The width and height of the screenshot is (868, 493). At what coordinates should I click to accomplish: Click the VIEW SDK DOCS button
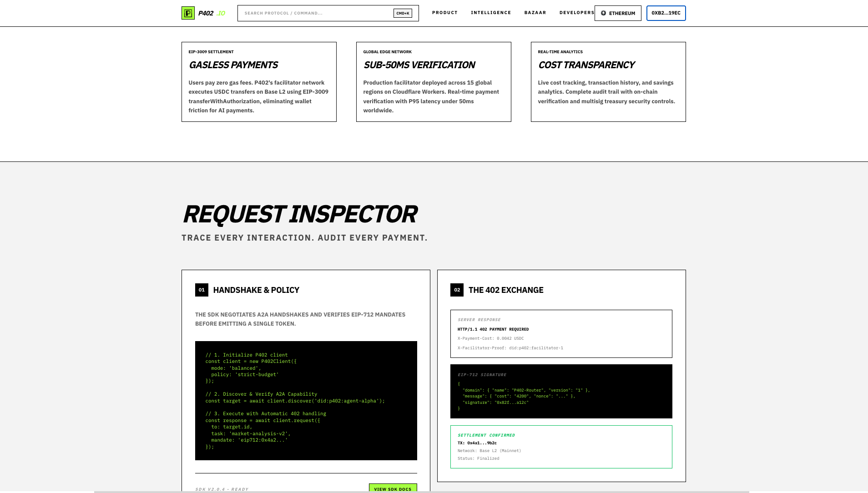[x=393, y=489]
